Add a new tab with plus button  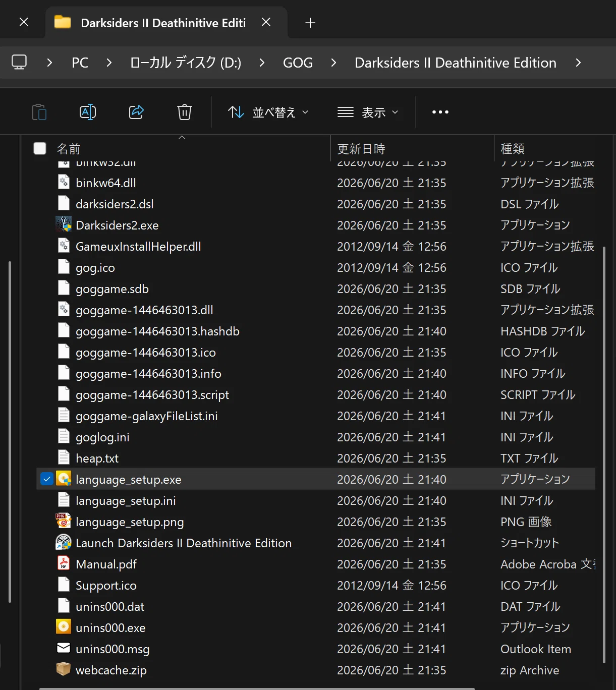(310, 23)
